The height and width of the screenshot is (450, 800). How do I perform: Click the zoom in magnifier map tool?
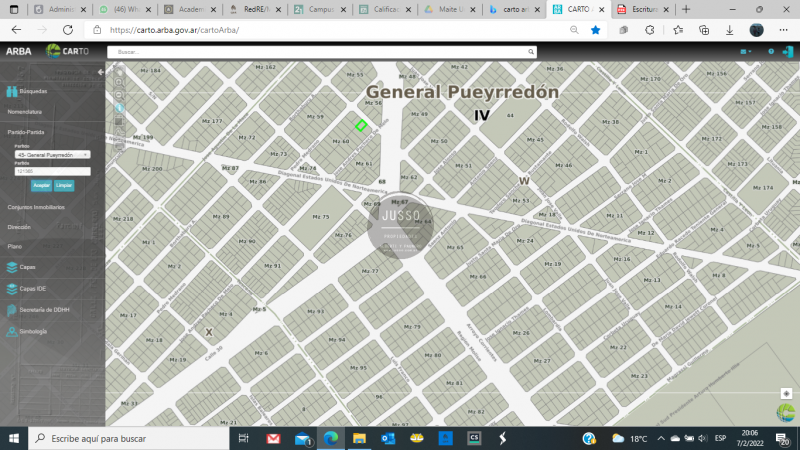point(119,81)
